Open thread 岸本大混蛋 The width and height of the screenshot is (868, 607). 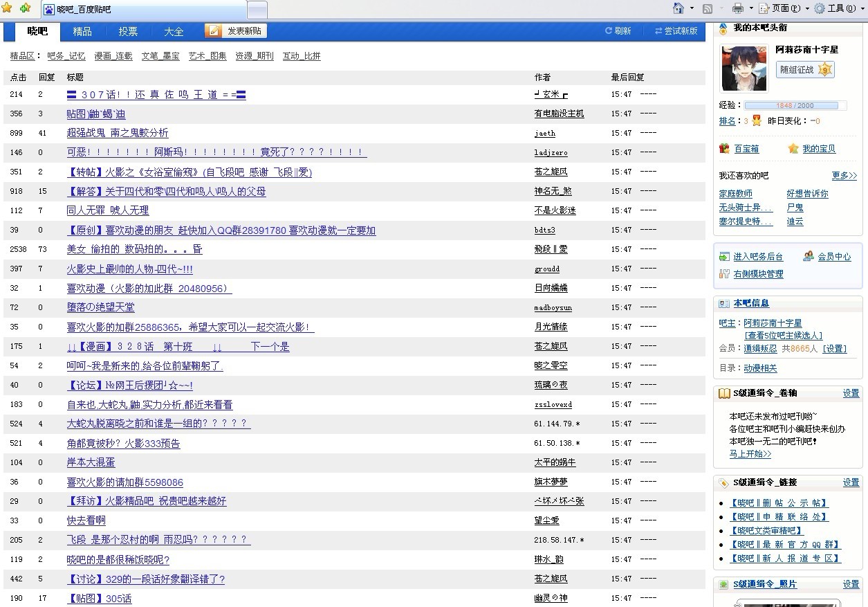[x=91, y=462]
